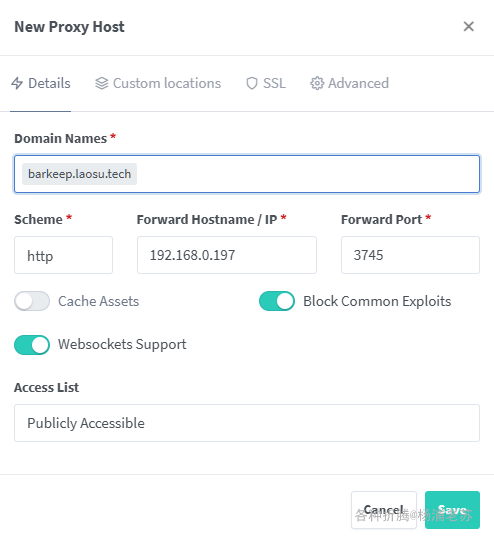Open the Scheme dropdown showing http

63,255
